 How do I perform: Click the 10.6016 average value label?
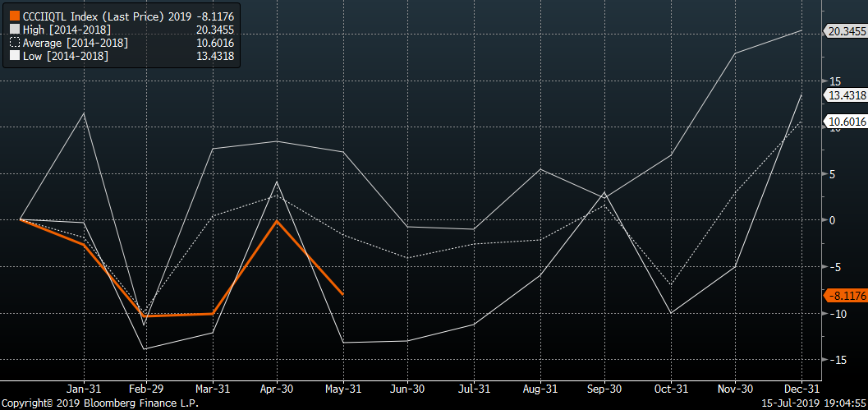845,122
